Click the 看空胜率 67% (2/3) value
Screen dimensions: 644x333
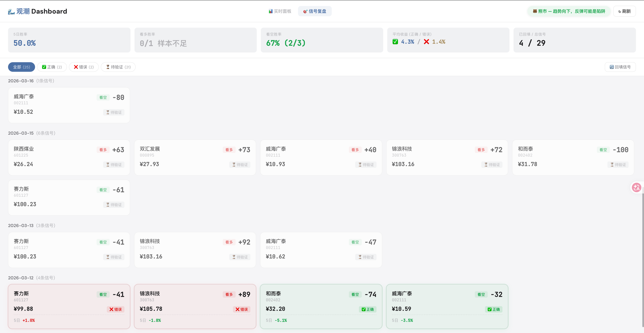coord(286,43)
